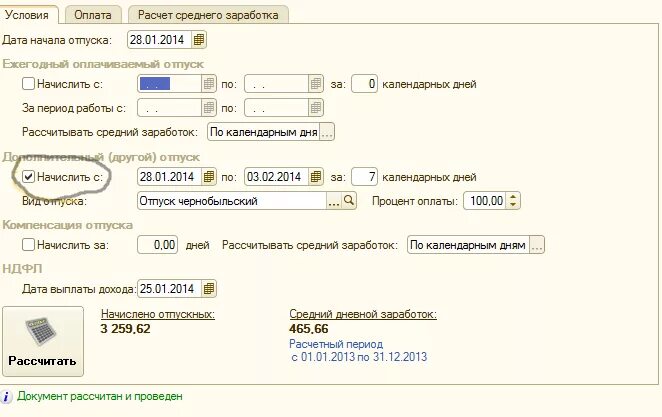Click additional leave start date 28.01.2014 field
The image size is (662, 417).
[x=170, y=177]
